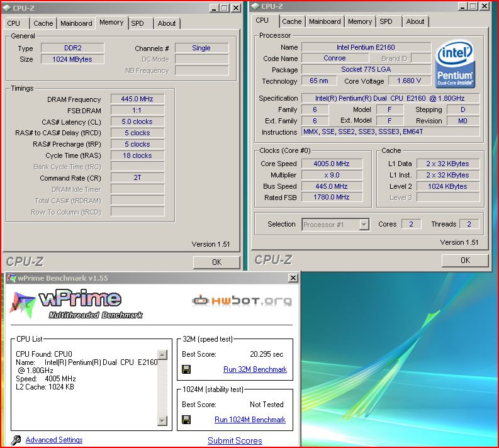Close the wPrime Benchmark window

click(x=293, y=278)
